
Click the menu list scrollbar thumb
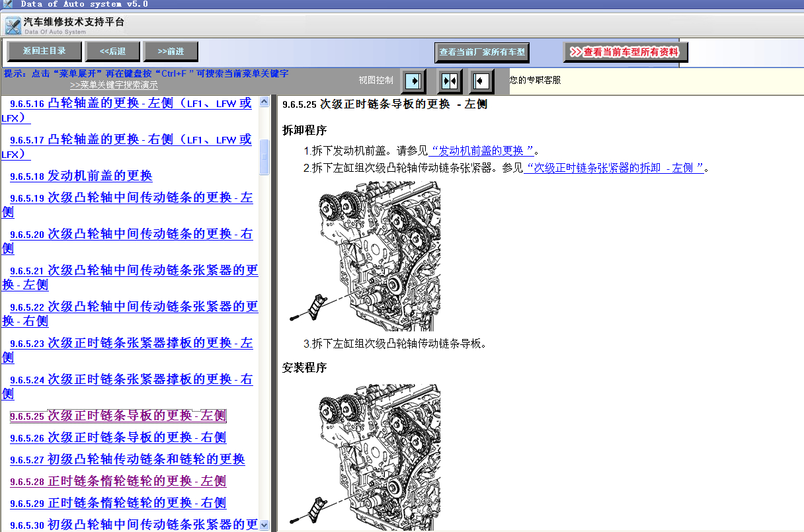point(264,157)
